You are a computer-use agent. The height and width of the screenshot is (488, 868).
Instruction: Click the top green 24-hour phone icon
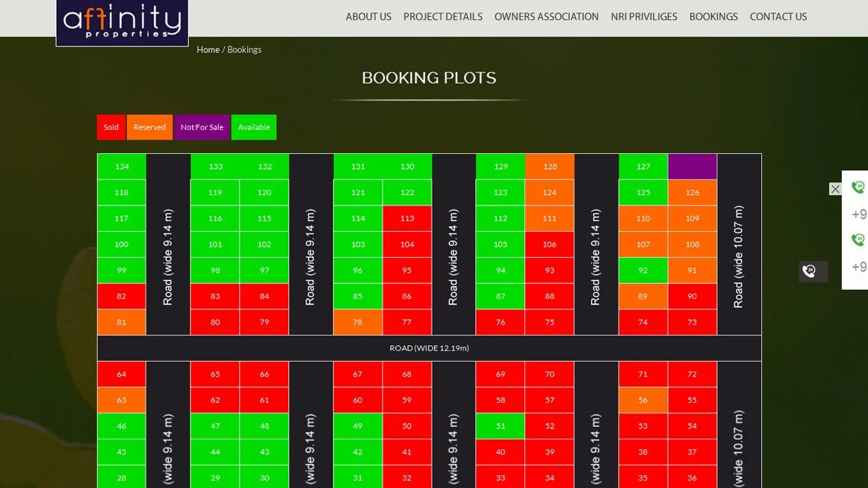click(858, 188)
